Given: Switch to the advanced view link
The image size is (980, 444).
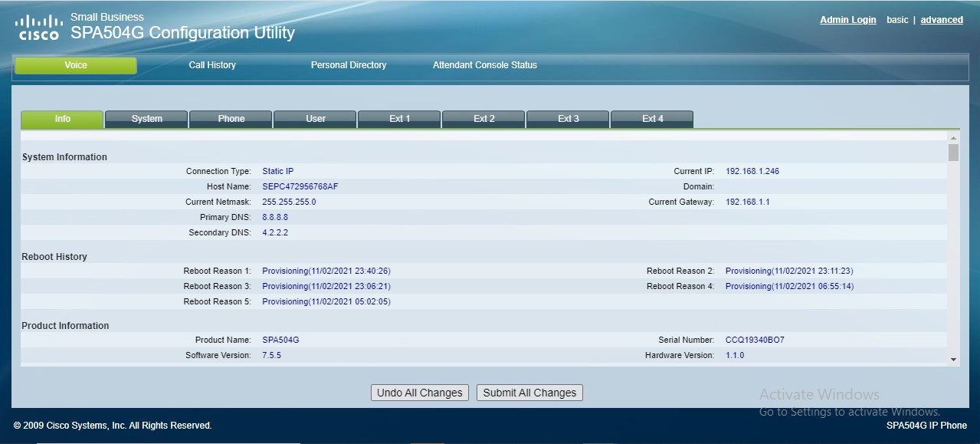Looking at the screenshot, I should point(942,20).
